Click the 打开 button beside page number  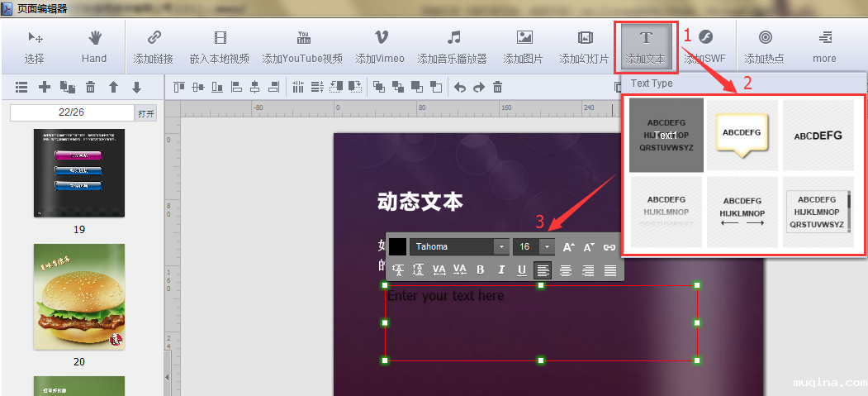[x=146, y=112]
